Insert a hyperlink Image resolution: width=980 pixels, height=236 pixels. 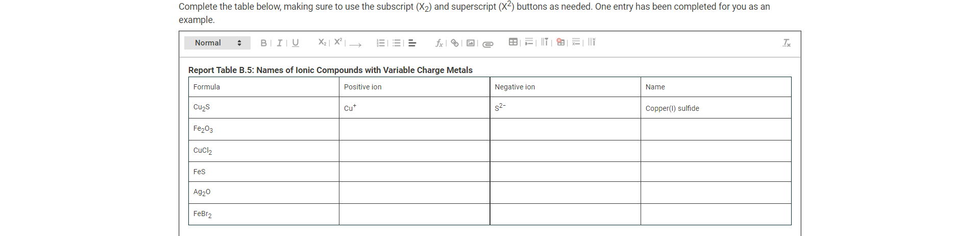tap(455, 43)
